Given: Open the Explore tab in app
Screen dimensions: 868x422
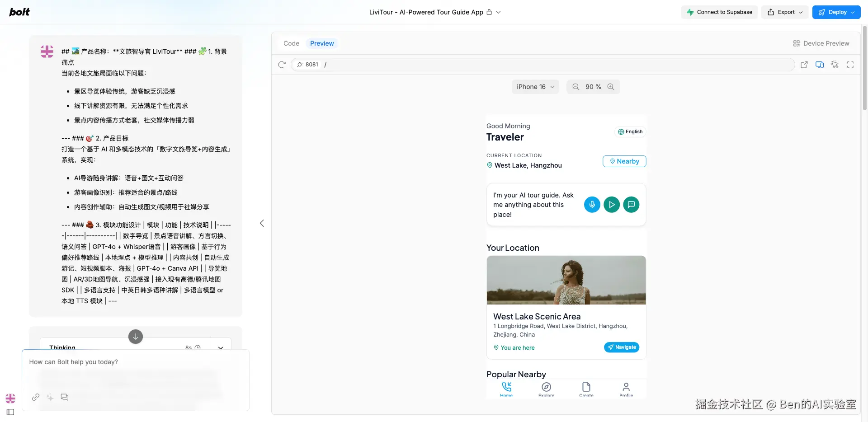Looking at the screenshot, I should [x=546, y=389].
